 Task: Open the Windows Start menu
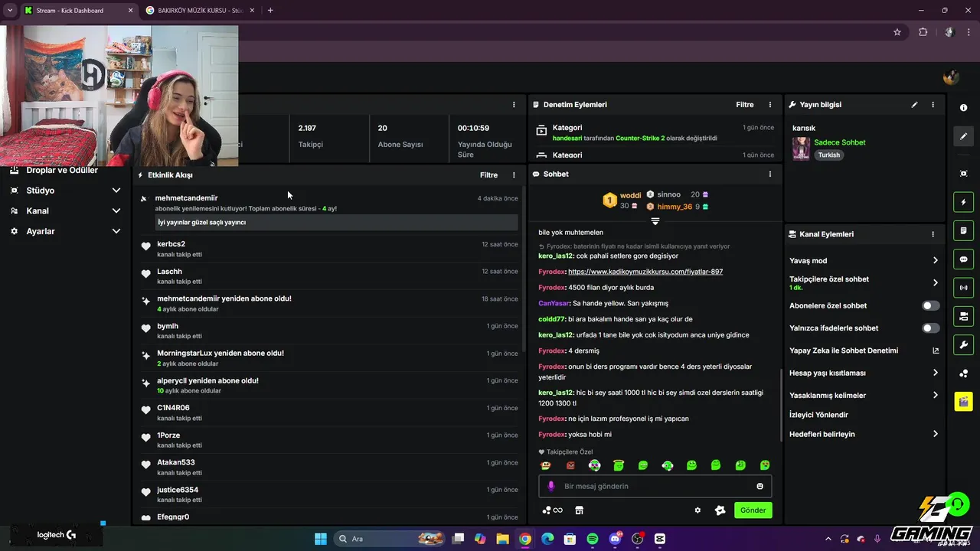click(321, 539)
